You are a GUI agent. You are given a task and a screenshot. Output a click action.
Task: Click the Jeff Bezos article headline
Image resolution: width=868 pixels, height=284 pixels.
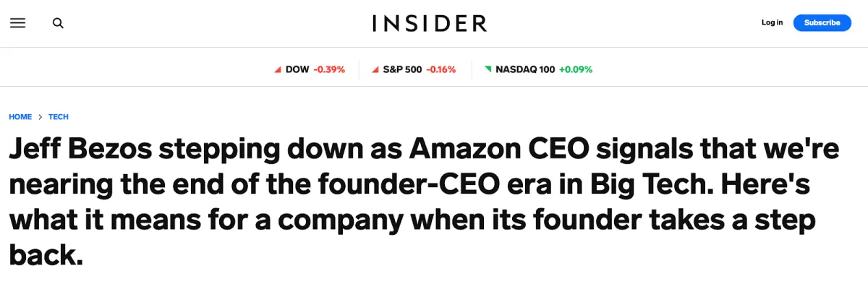pos(424,201)
